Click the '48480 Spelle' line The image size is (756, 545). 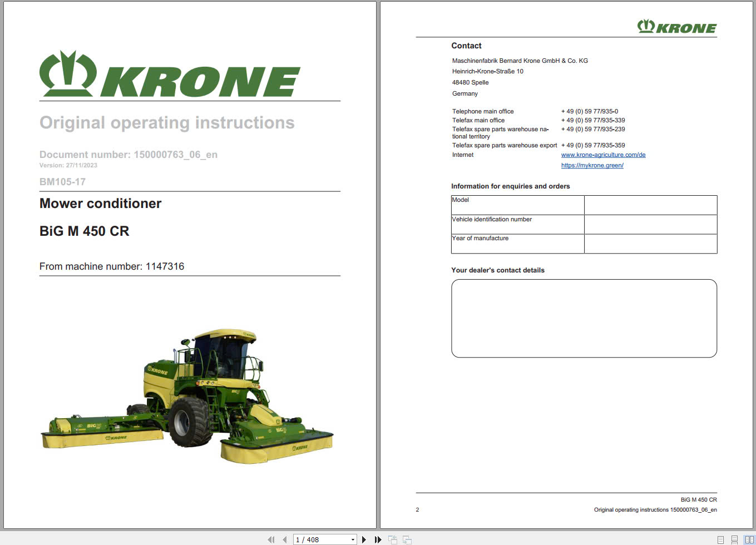[x=471, y=82]
